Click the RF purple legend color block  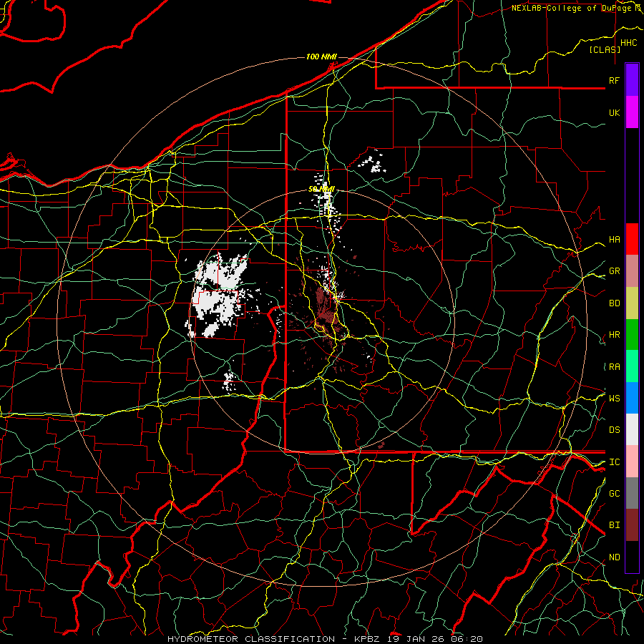(632, 80)
